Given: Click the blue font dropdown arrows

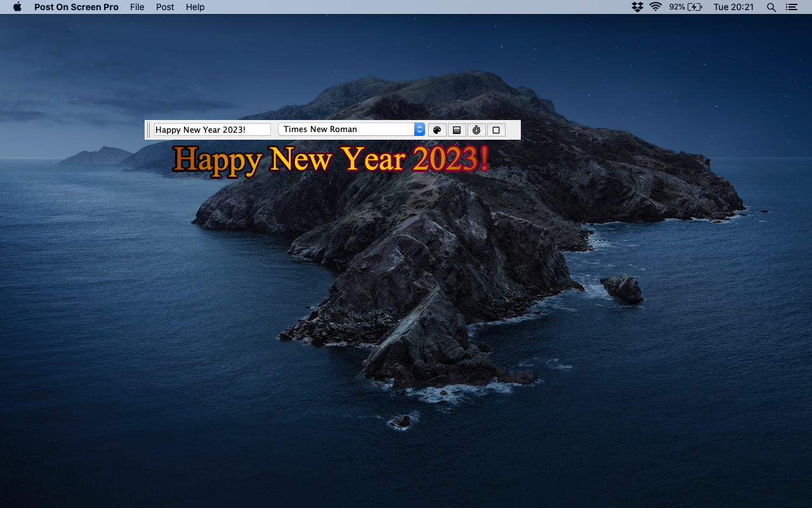Looking at the screenshot, I should click(x=419, y=130).
